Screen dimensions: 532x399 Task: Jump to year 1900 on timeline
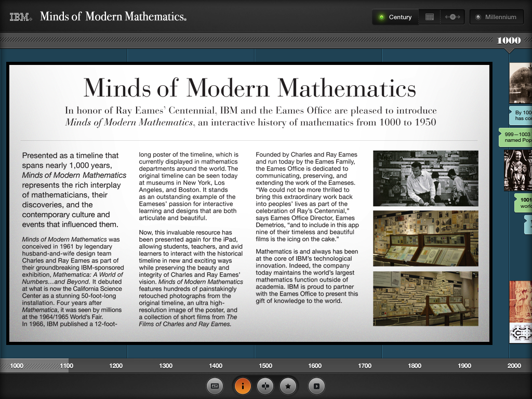464,366
